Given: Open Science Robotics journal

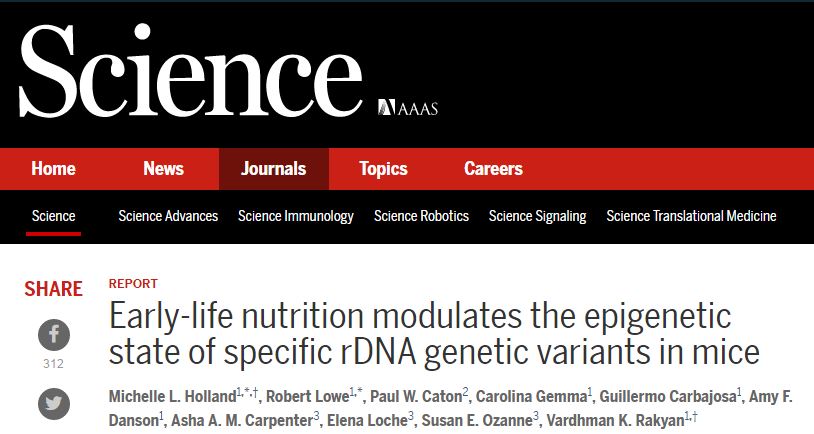Looking at the screenshot, I should (421, 216).
